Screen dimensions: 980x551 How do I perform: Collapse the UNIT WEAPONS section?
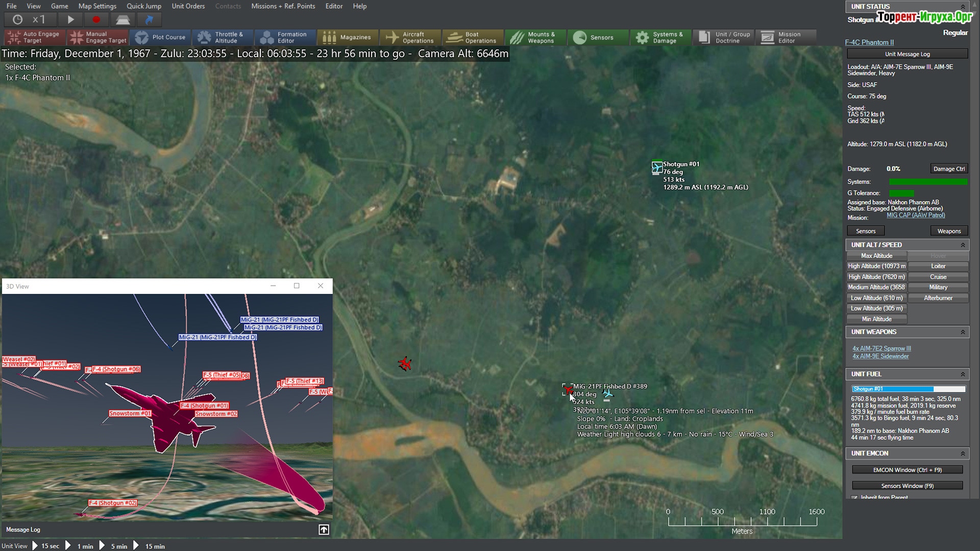963,332
